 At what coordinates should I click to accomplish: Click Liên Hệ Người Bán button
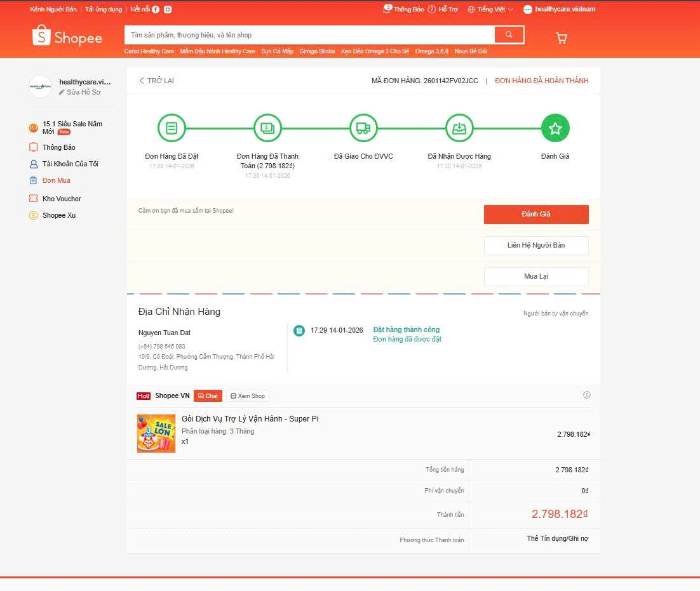536,245
